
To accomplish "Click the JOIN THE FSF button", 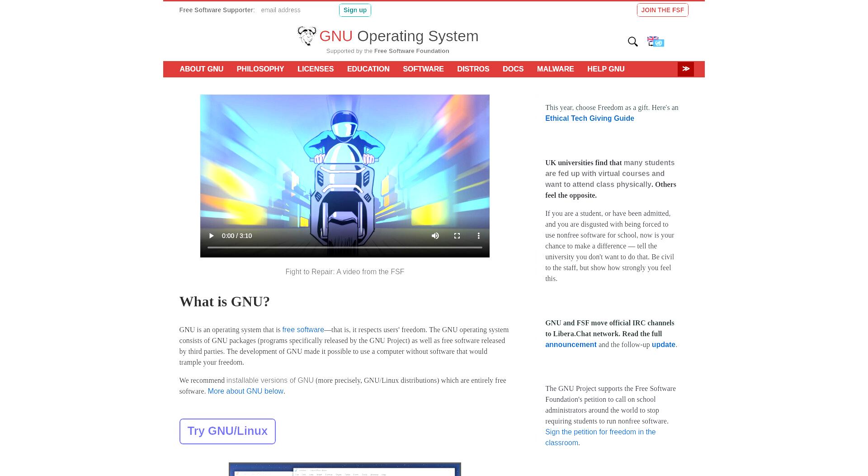I will click(x=662, y=10).
